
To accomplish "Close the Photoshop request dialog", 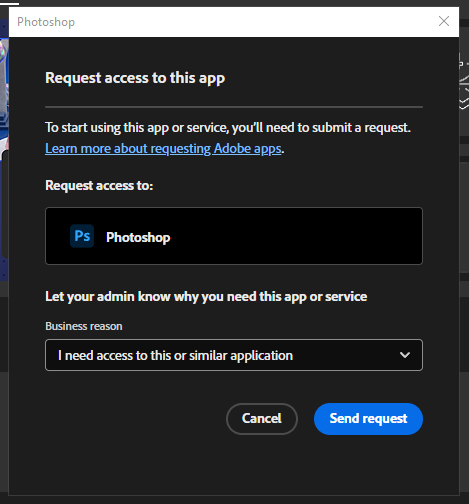I will pyautogui.click(x=444, y=21).
